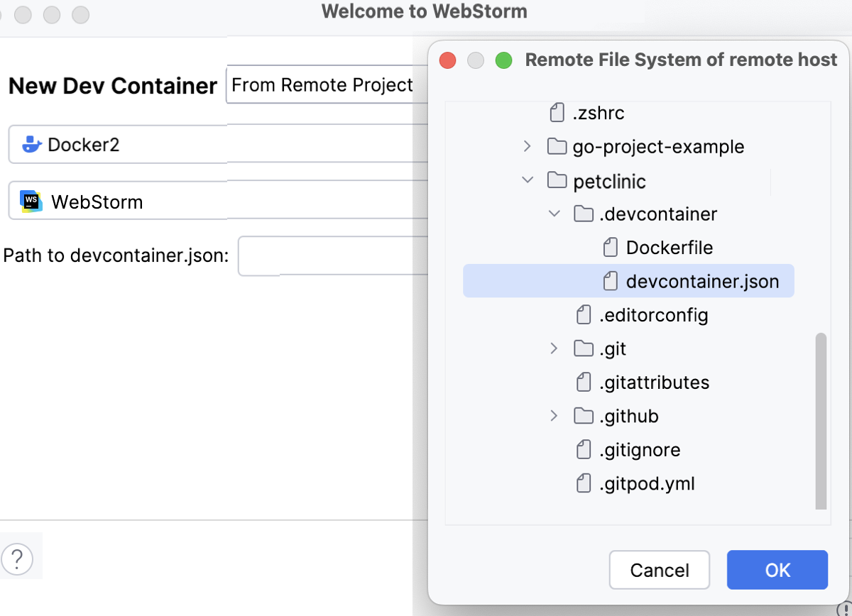The image size is (852, 616).
Task: Select the .gitattributes file
Action: tap(653, 382)
